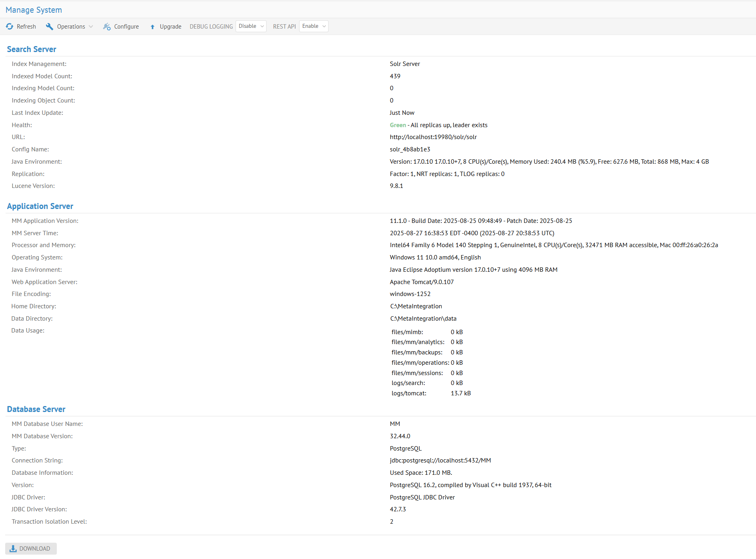Click the Database Server section heading

(36, 409)
